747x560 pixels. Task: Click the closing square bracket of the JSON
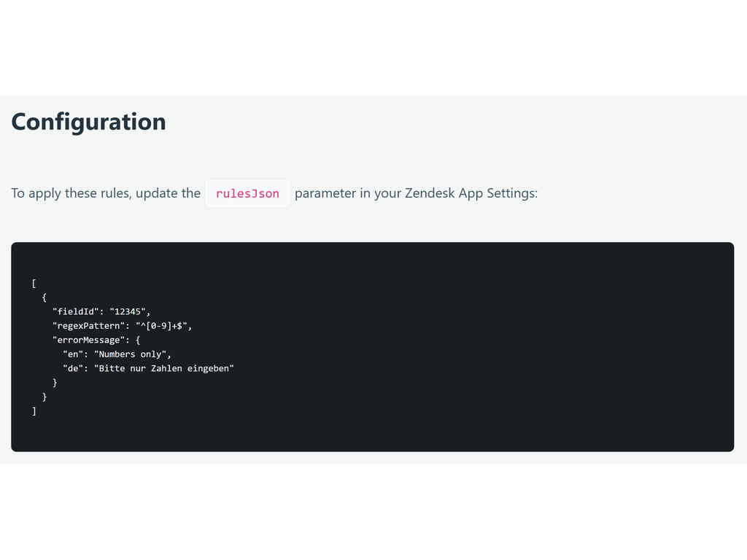point(34,411)
